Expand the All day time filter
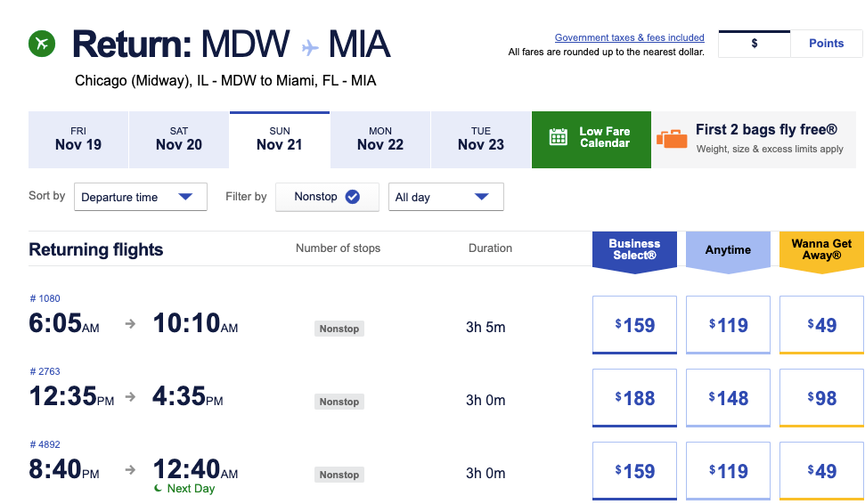865x504 pixels. point(445,197)
